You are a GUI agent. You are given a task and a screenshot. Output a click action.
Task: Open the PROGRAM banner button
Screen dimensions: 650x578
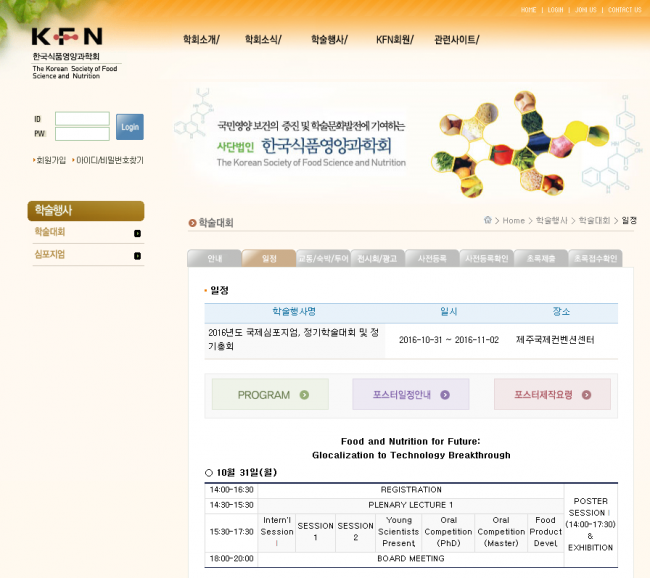click(x=268, y=395)
